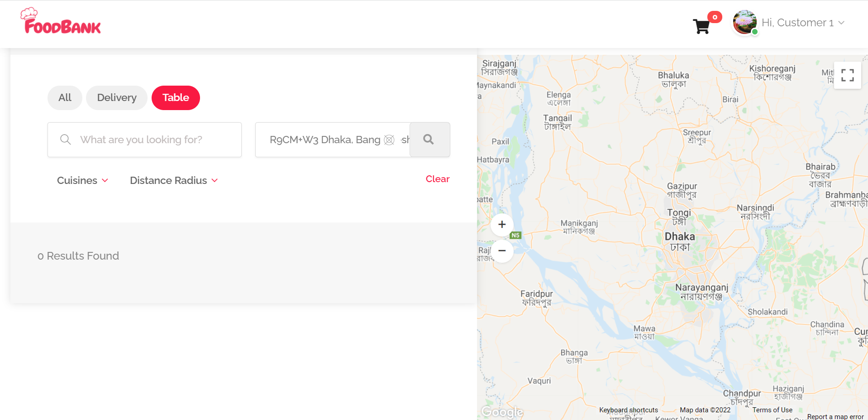Screen dimensions: 868x420
Task: Open the shopping cart icon
Action: click(x=701, y=26)
